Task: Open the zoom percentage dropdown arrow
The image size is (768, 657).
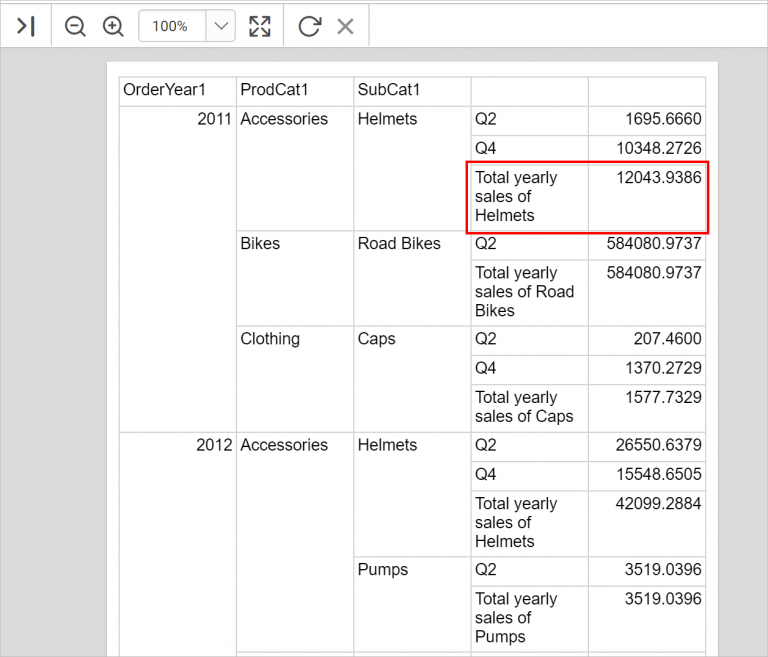Action: pos(221,26)
